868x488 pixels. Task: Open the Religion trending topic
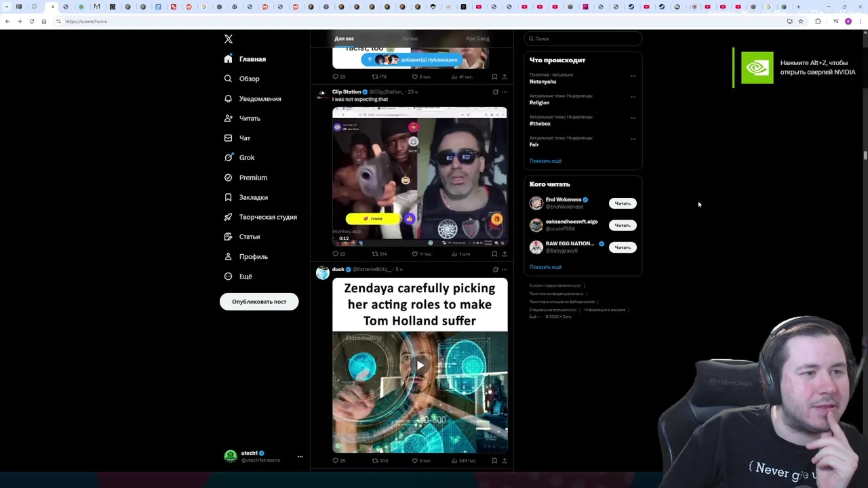539,102
